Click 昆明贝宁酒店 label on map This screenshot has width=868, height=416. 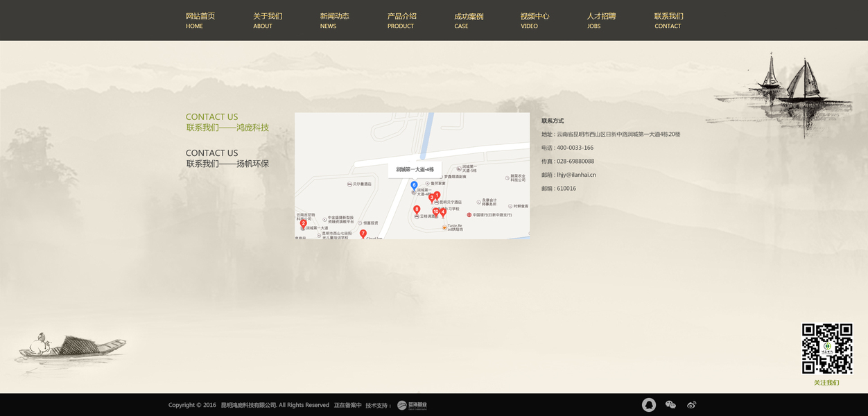(x=451, y=202)
